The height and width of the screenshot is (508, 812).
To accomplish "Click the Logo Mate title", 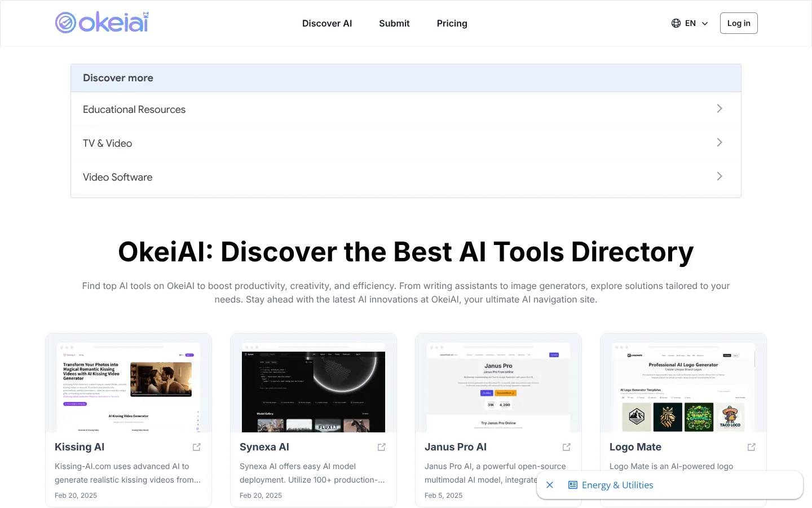I will [636, 447].
